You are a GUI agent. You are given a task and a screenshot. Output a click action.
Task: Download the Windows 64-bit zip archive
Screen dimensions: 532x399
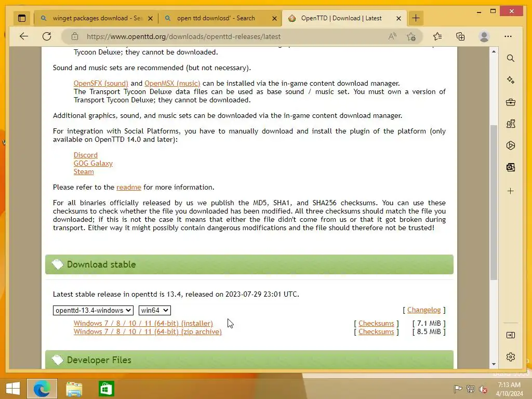(x=148, y=332)
